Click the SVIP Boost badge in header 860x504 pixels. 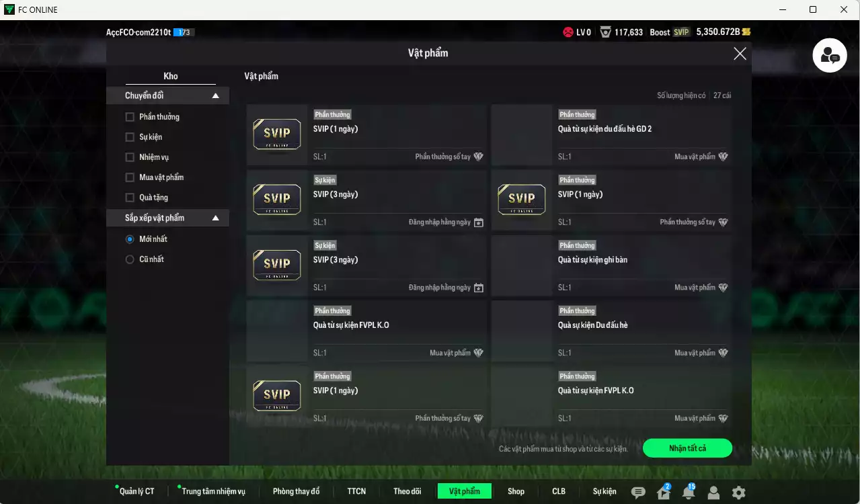[681, 32]
